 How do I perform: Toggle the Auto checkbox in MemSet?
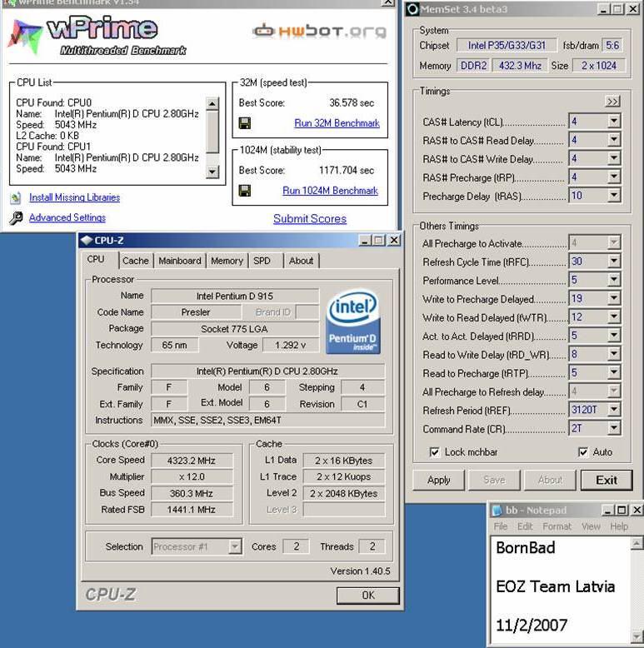click(583, 452)
